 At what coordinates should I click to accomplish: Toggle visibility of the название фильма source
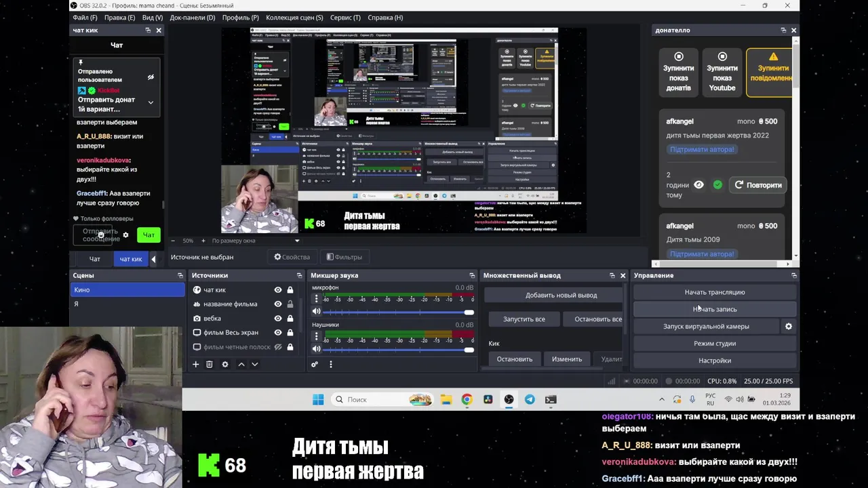(278, 304)
